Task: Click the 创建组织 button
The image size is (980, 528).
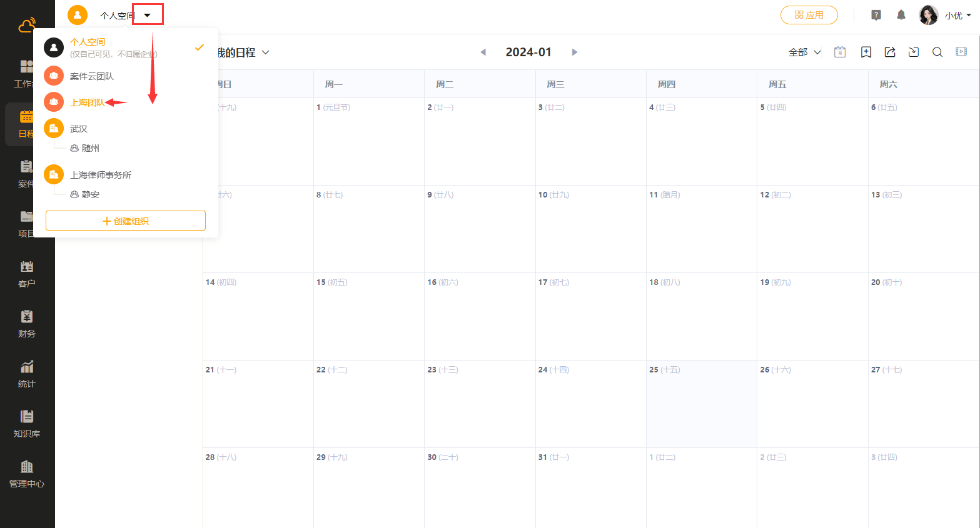Action: [x=126, y=221]
